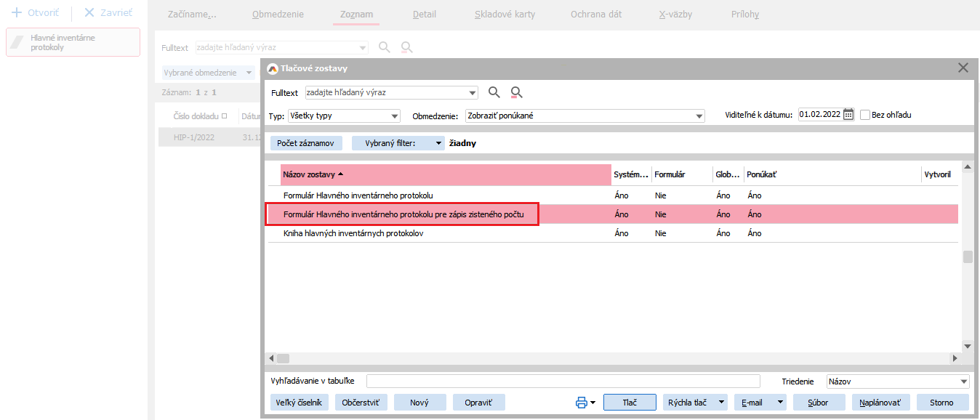The height and width of the screenshot is (420, 980).
Task: Click the advanced search magnifier icon in dialog
Action: tap(517, 92)
